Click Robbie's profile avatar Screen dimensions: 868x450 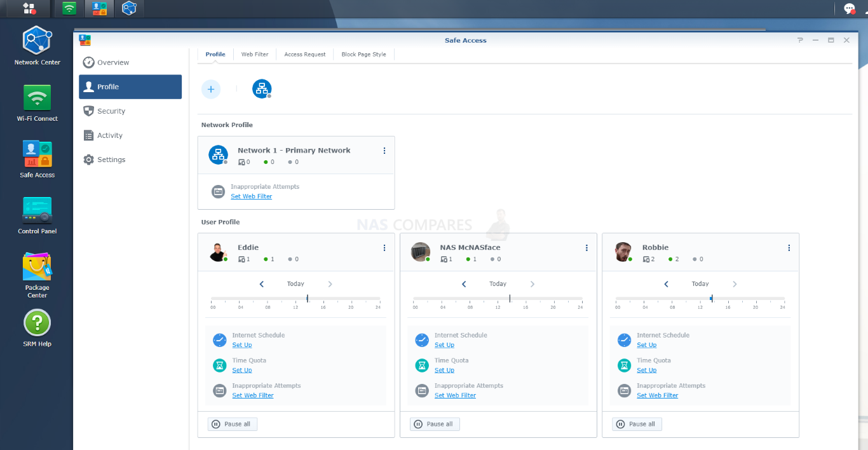tap(623, 252)
